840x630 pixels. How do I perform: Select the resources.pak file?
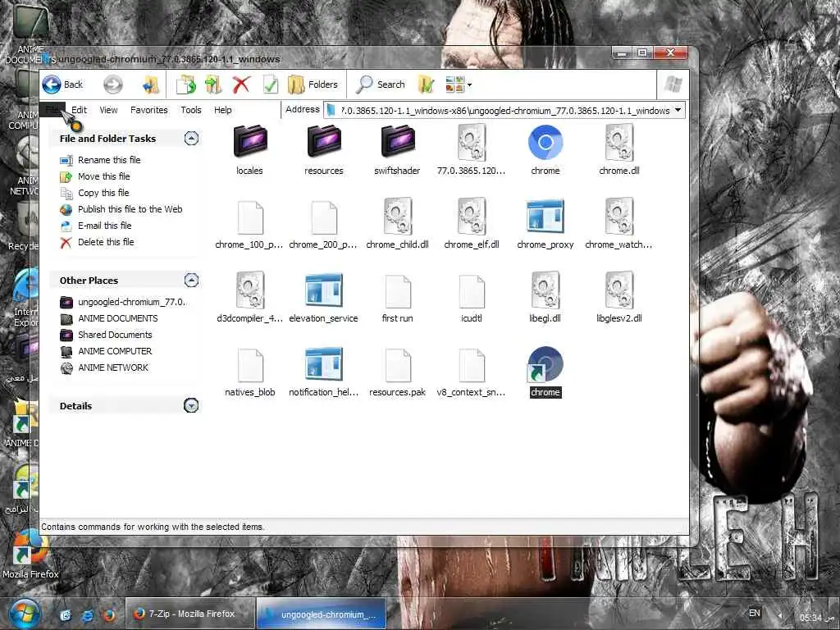pyautogui.click(x=397, y=372)
